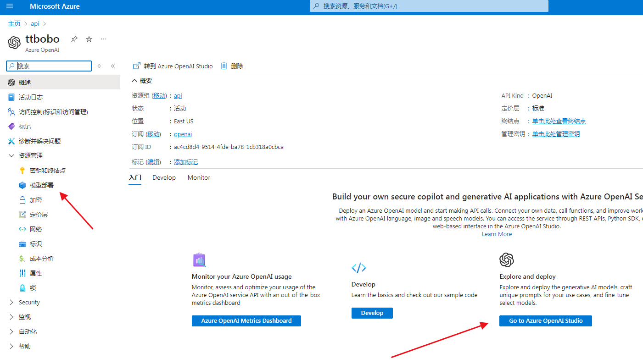The image size is (643, 364).
Task: Click 移动 next to 订阅
Action: (x=153, y=134)
